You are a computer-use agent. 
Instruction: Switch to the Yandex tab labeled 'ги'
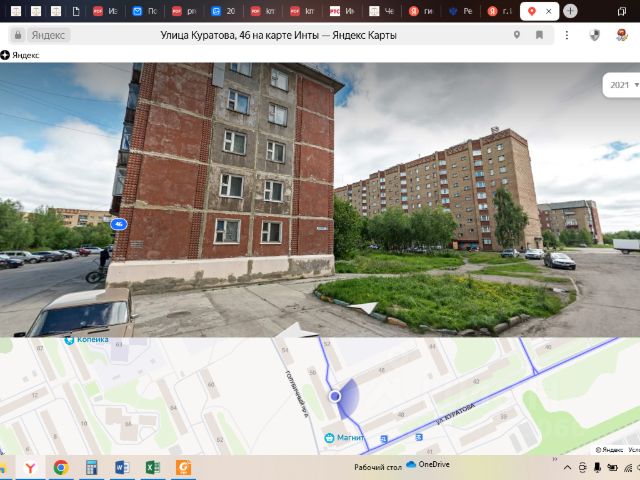(421, 11)
